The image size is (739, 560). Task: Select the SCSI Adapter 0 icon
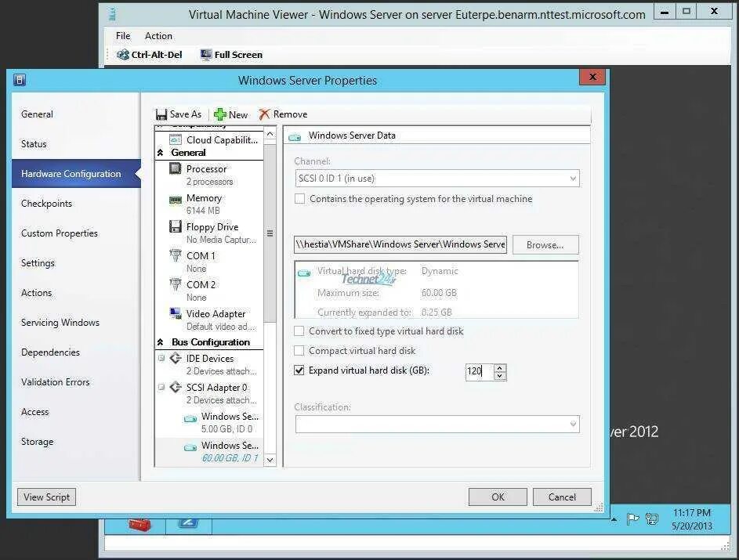[176, 387]
